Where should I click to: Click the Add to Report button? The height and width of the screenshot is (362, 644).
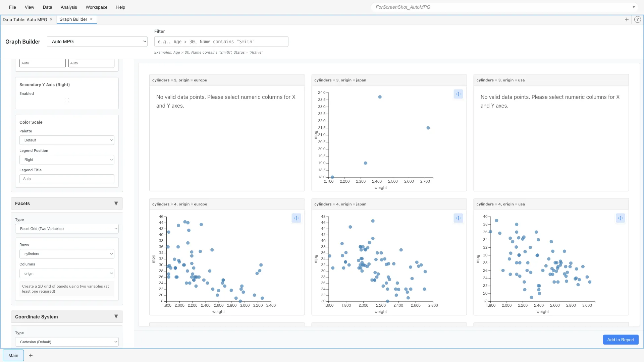(620, 340)
